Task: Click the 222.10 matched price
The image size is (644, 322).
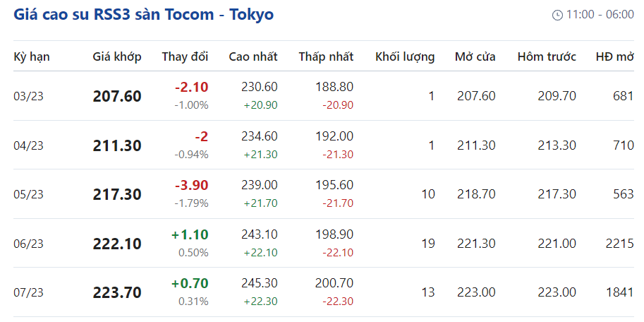Action: [117, 244]
